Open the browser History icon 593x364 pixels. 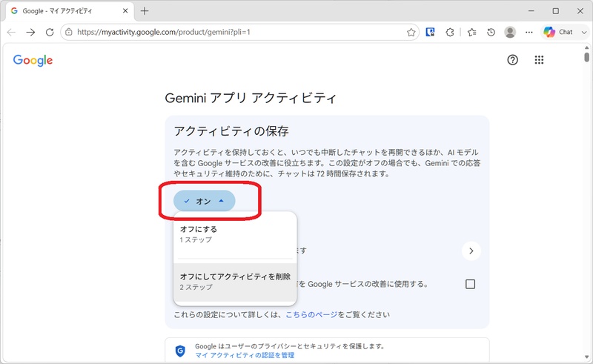491,32
